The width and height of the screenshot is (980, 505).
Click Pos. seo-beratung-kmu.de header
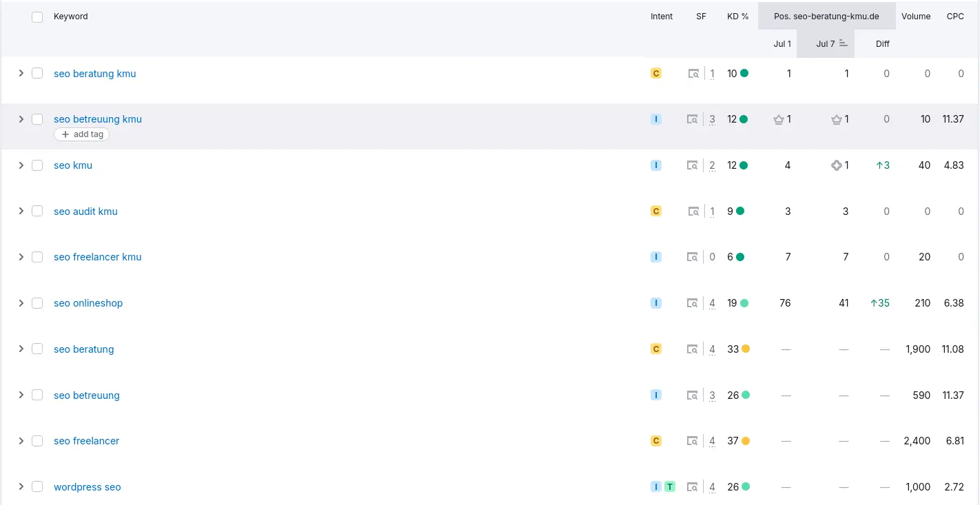pyautogui.click(x=826, y=17)
